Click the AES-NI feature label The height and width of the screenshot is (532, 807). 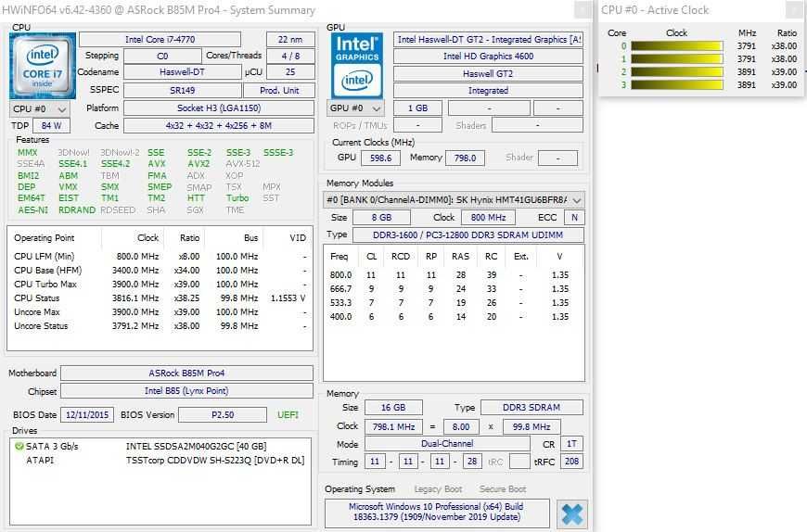tap(33, 210)
